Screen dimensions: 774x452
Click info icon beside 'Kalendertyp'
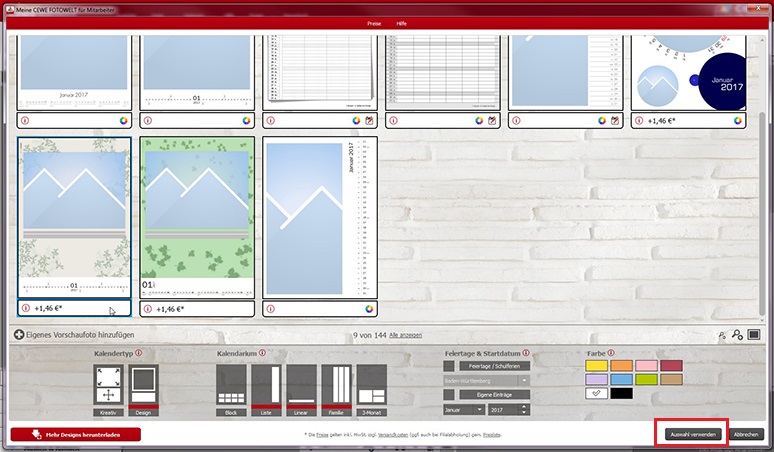coord(139,353)
